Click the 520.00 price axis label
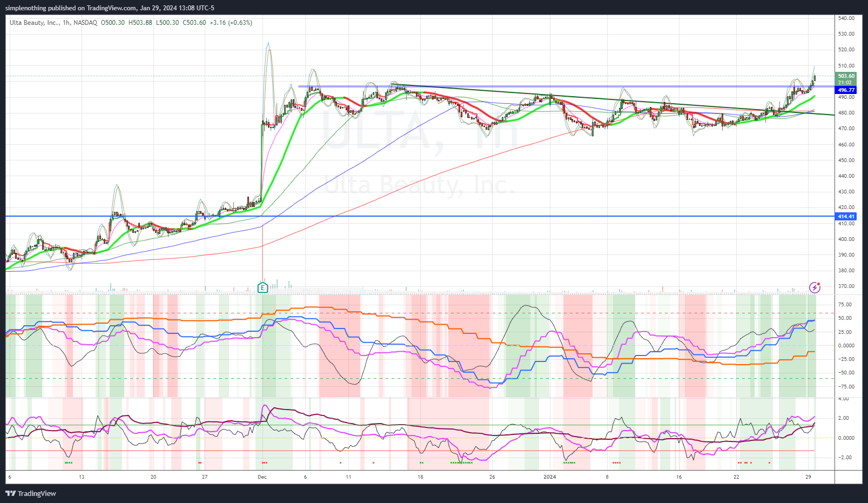Screen dimensions: 868x503 coord(846,50)
